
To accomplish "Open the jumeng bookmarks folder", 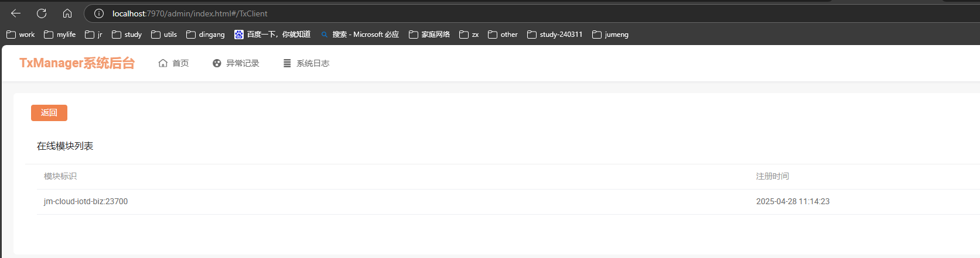I will click(610, 35).
